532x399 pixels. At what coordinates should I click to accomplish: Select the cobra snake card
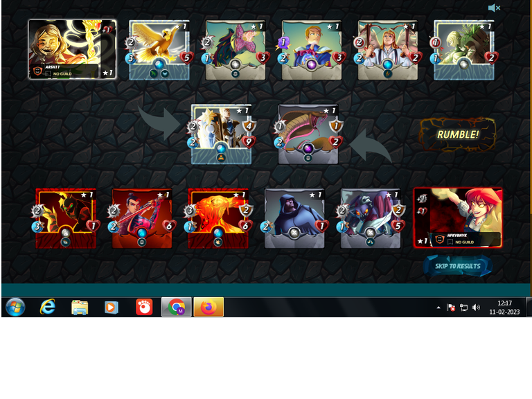pyautogui.click(x=308, y=134)
